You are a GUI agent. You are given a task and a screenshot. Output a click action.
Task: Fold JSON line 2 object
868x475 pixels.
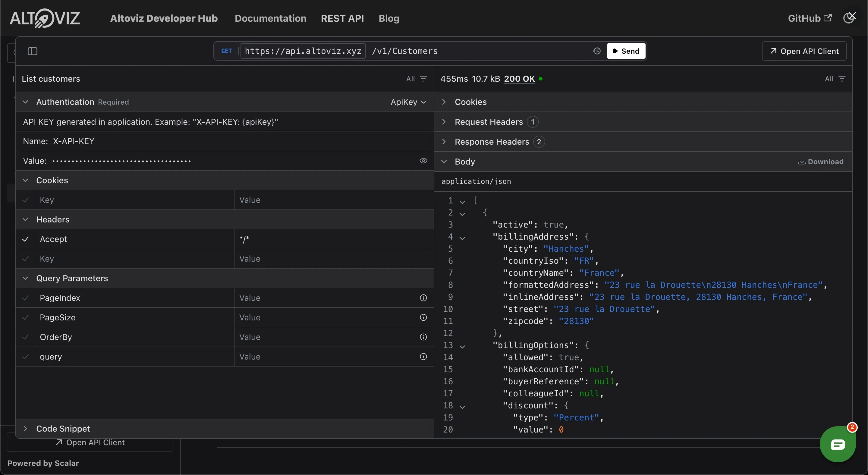(x=462, y=214)
